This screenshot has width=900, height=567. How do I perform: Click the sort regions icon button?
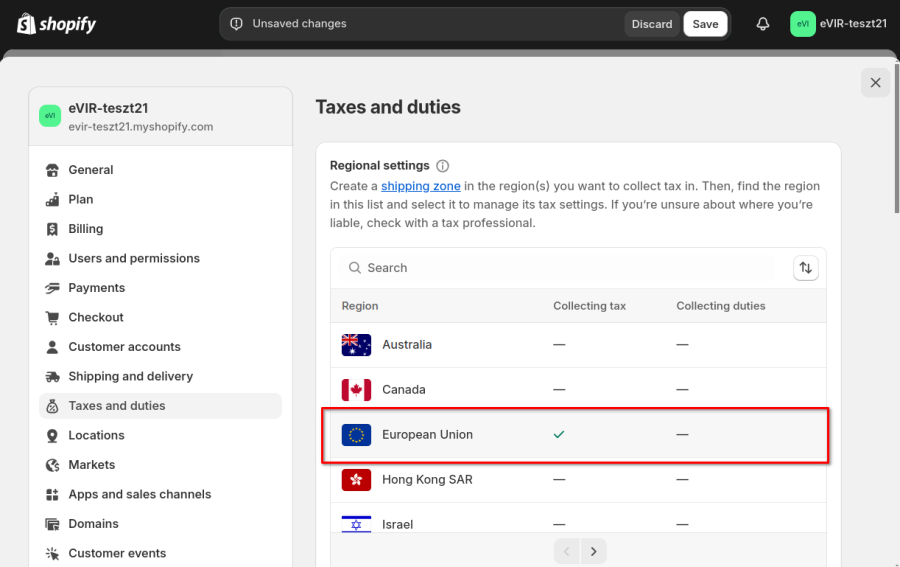point(805,268)
